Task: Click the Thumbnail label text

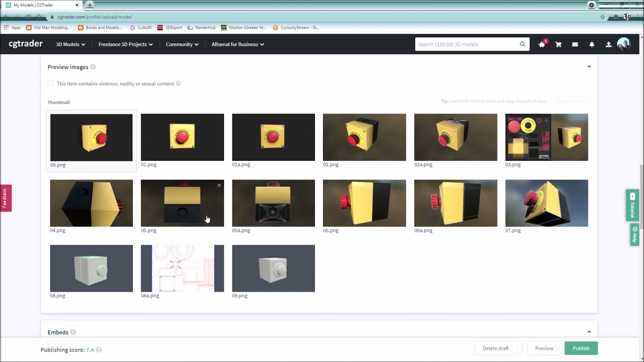Action: tap(58, 103)
